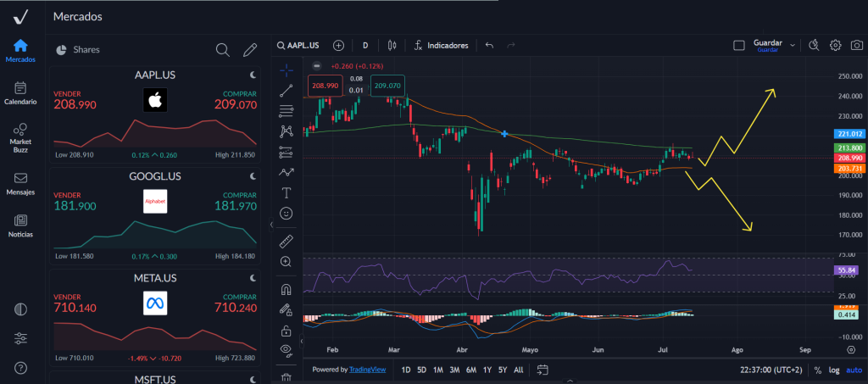The height and width of the screenshot is (384, 868).
Task: Select the Meta logo thumbnail
Action: (155, 303)
